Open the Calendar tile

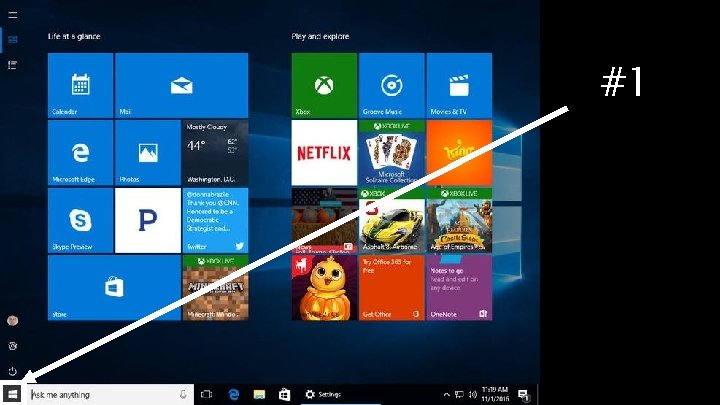tap(80, 85)
